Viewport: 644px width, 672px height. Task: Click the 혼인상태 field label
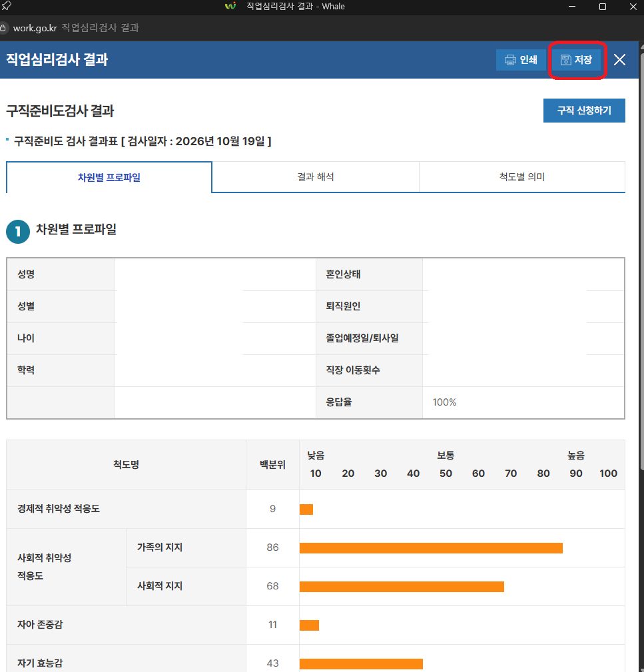pyautogui.click(x=343, y=274)
